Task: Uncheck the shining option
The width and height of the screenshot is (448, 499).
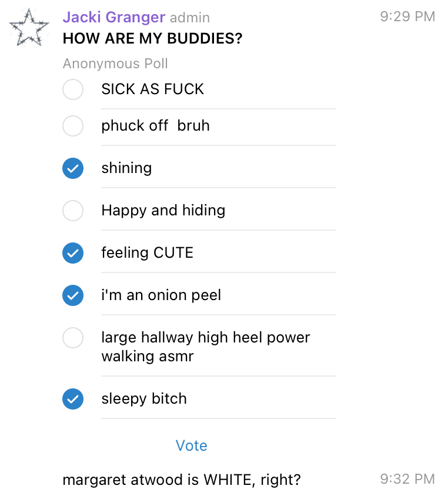Action: (x=73, y=168)
